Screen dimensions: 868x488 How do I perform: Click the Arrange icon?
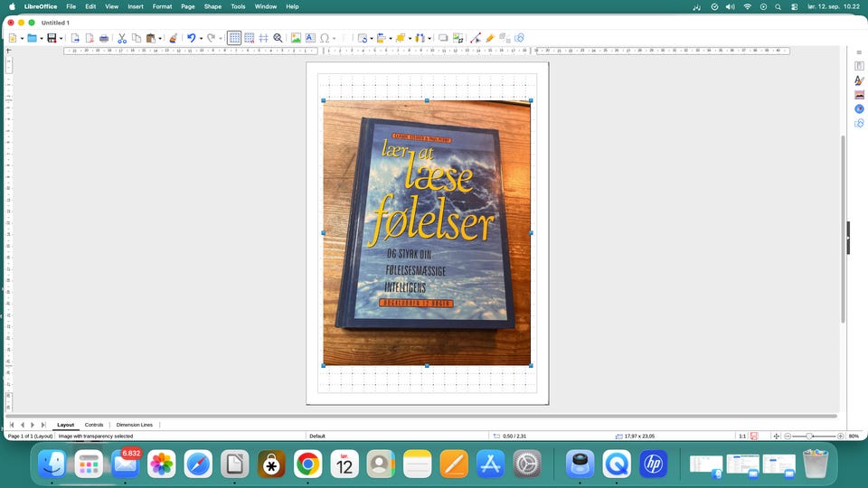point(401,38)
